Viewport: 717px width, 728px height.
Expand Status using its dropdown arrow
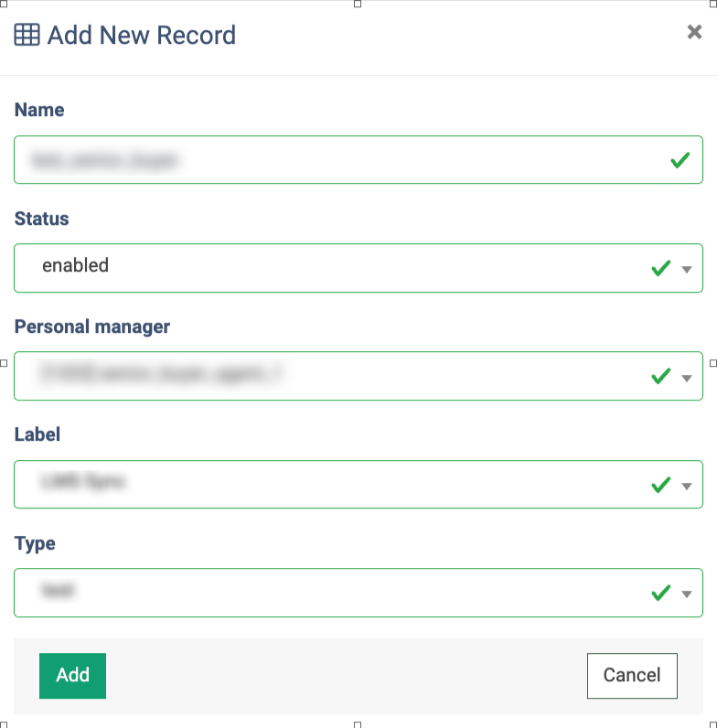[x=687, y=270]
